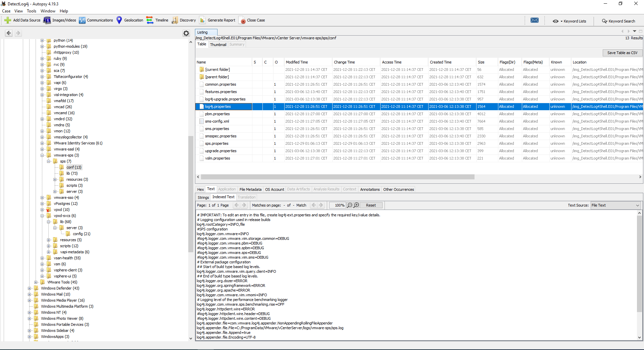Viewport: 644px width, 350px height.
Task: Click the Add Data Source plus icon
Action: 8,20
